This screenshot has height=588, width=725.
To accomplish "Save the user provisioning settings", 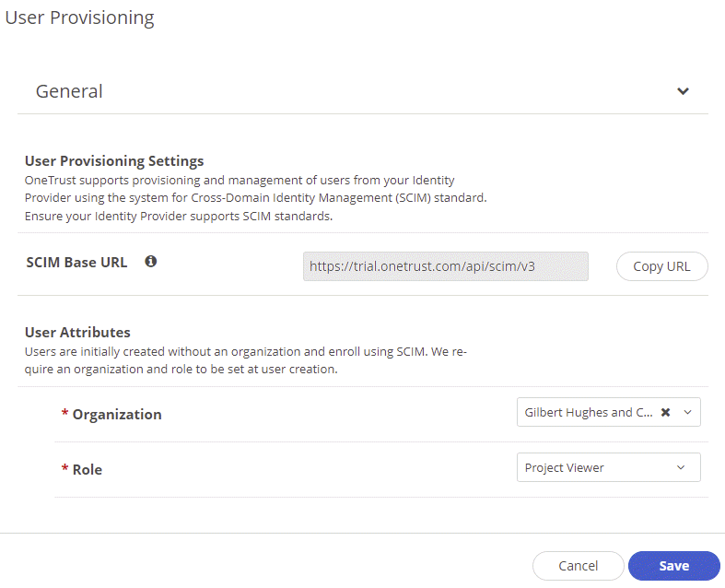I will pyautogui.click(x=673, y=566).
